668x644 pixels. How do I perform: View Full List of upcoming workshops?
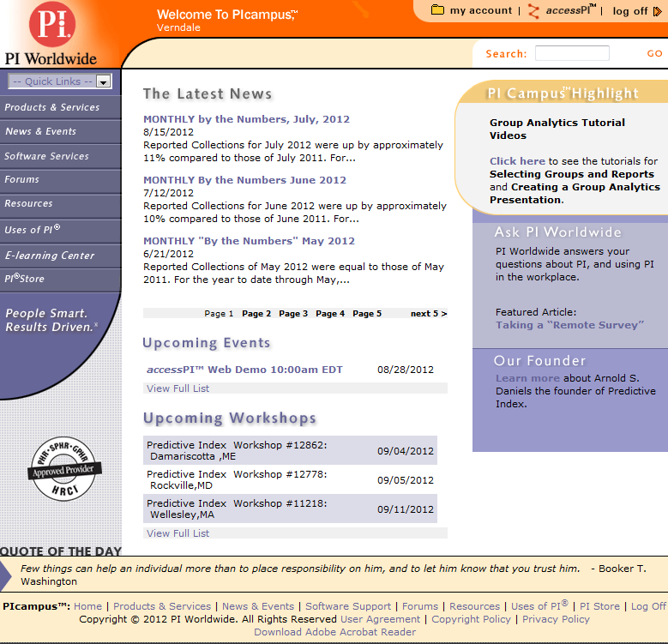178,533
